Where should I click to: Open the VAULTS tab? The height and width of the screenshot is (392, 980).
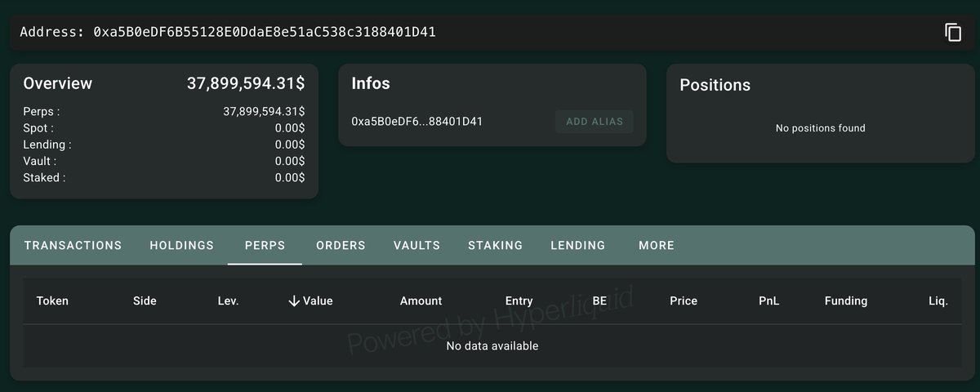pyautogui.click(x=416, y=245)
